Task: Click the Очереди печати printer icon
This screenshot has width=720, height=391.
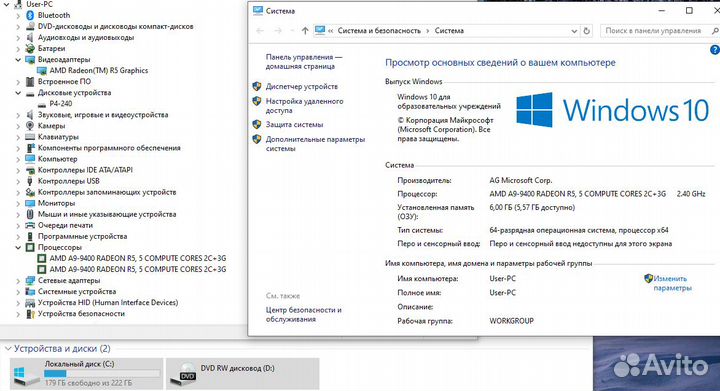Action: click(x=30, y=225)
